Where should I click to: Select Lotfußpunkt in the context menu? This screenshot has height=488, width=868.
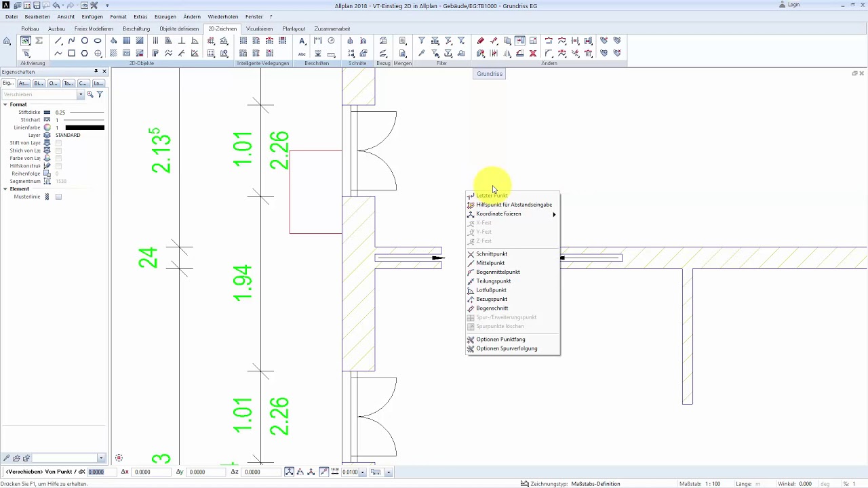click(491, 290)
